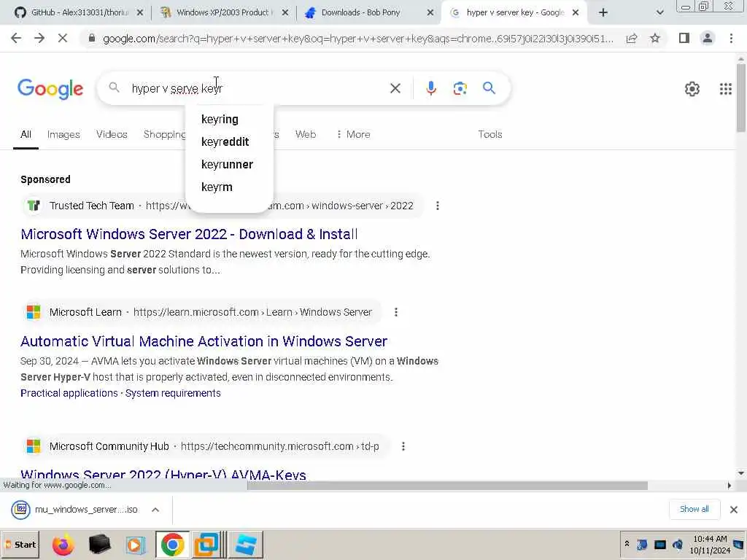Go forward using the browser forward arrow
Image resolution: width=747 pixels, height=560 pixels.
pos(39,38)
